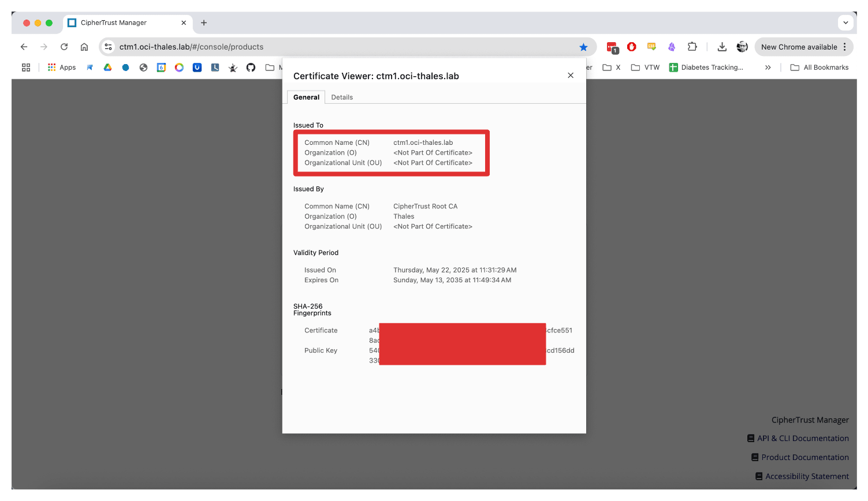Switch to the General certificate tab
Screen dimensions: 868x501
click(x=306, y=97)
